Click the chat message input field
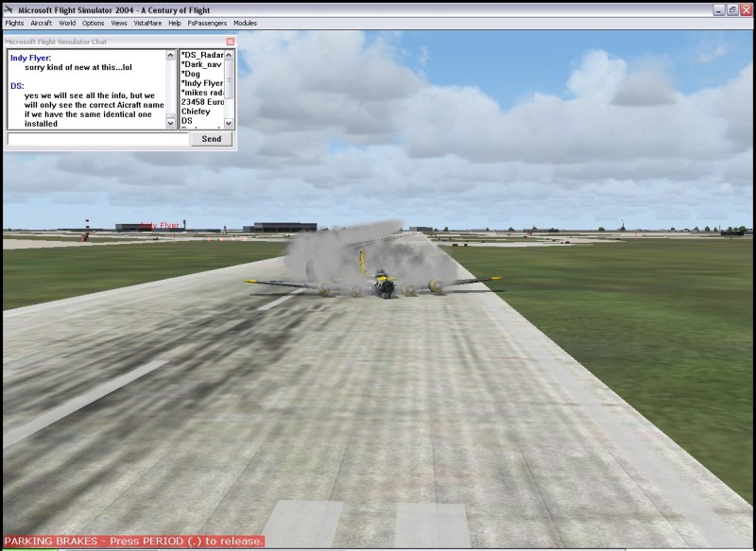The width and height of the screenshot is (756, 551). (98, 139)
